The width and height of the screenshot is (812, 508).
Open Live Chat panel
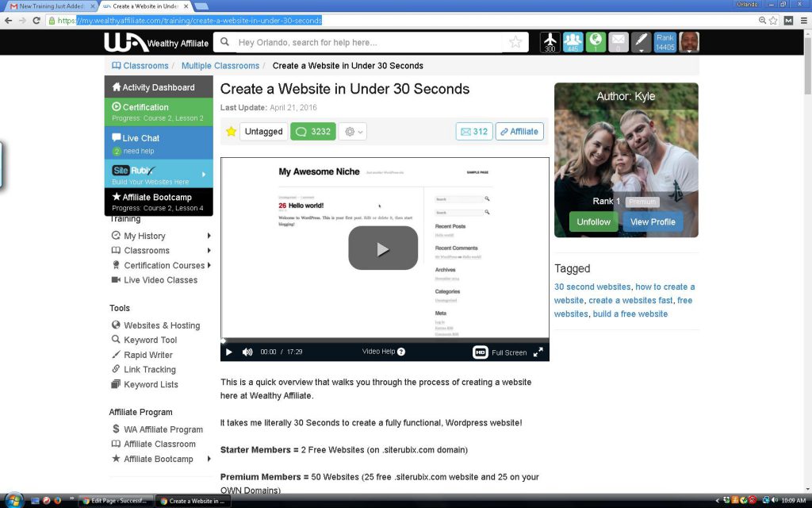(159, 143)
